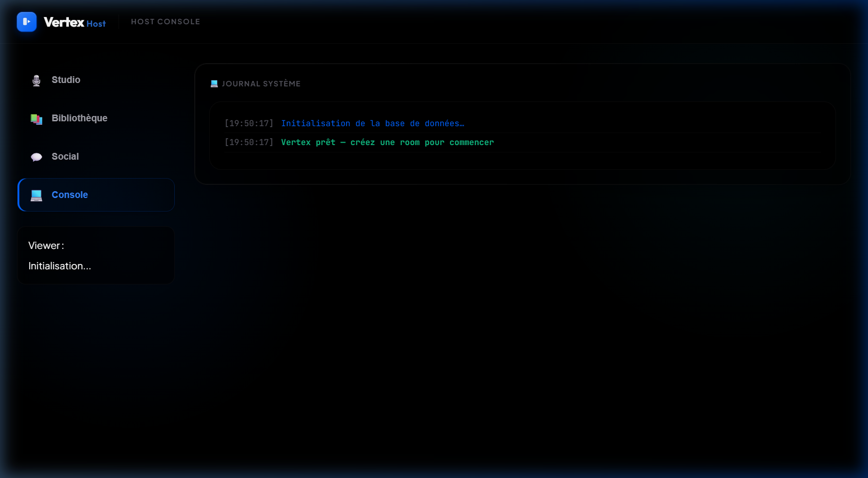868x478 pixels.
Task: Click the timestamp of the 'Vertex prêt' log
Action: (x=249, y=142)
